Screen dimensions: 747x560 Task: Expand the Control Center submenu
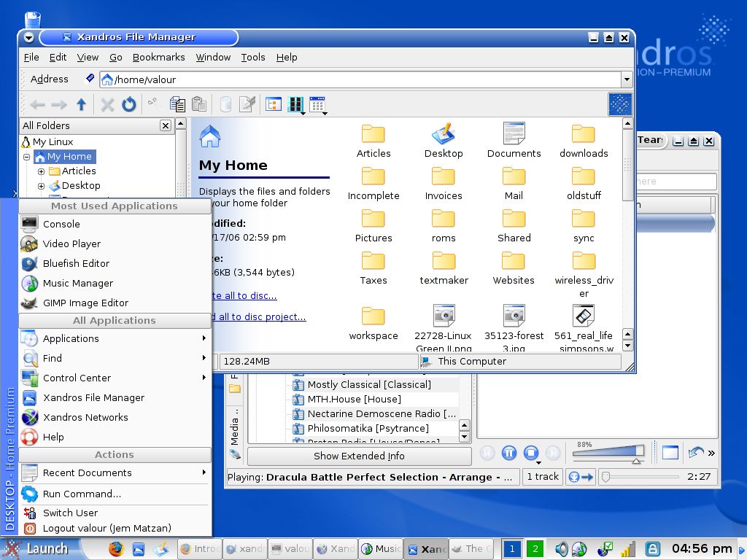115,378
